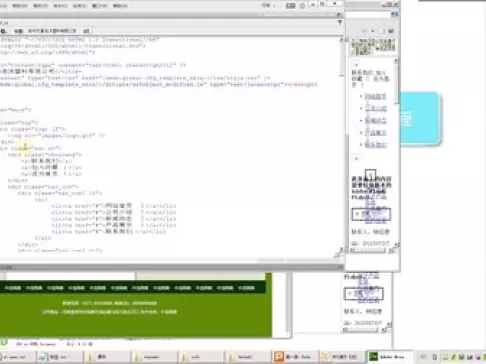Image resolution: width=486 pixels, height=364 pixels.
Task: Click the magnifier icon on the document toolbar
Action: (4, 31)
